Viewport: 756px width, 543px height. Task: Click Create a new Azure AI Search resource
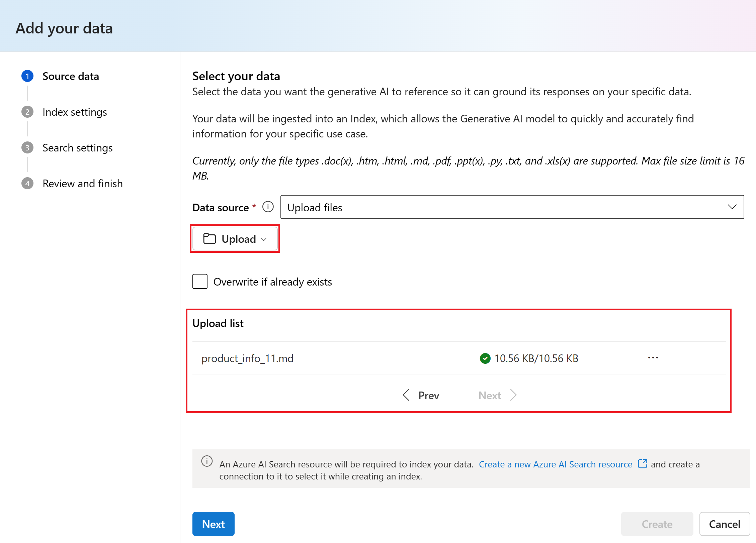point(555,464)
